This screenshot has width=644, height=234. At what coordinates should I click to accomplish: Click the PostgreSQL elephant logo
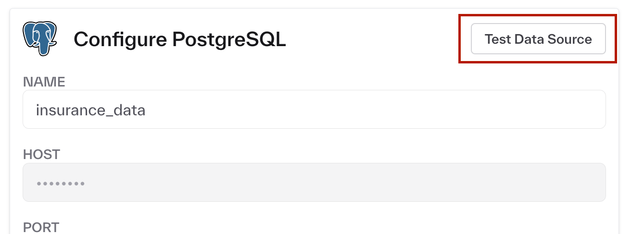(x=39, y=39)
